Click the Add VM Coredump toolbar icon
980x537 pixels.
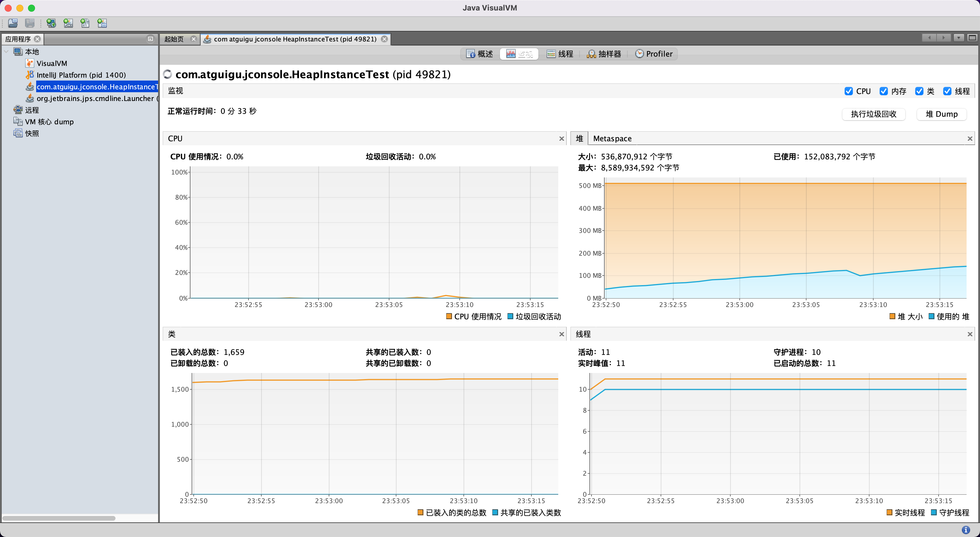tap(85, 23)
